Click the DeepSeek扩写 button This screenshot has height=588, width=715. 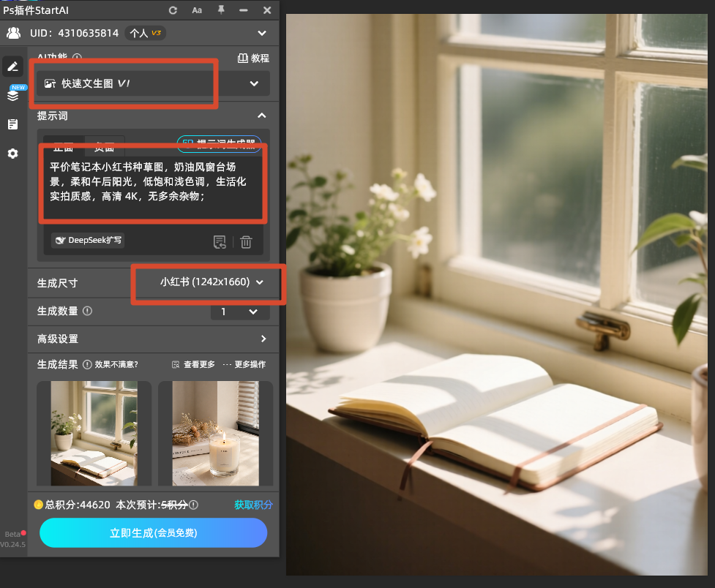pyautogui.click(x=89, y=240)
